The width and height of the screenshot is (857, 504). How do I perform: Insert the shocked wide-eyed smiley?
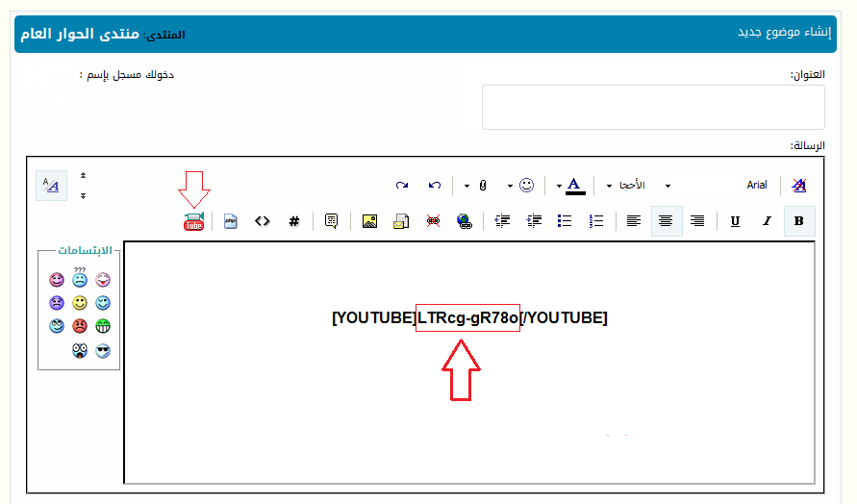click(x=80, y=350)
